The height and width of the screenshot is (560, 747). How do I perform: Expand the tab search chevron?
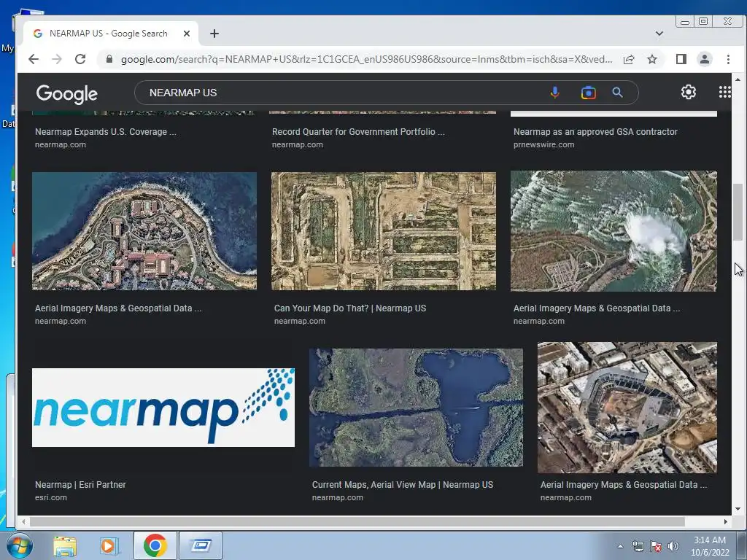(659, 34)
